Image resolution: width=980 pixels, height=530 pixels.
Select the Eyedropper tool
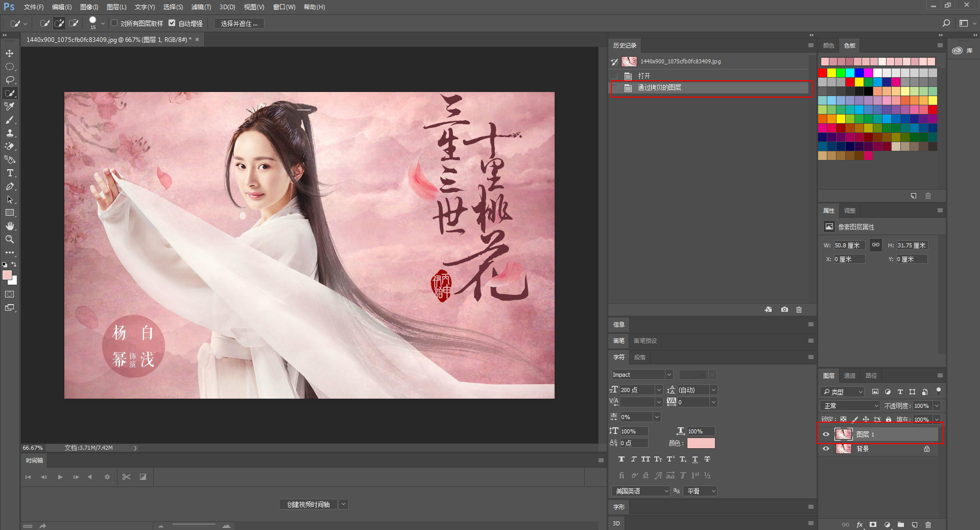pos(10,106)
